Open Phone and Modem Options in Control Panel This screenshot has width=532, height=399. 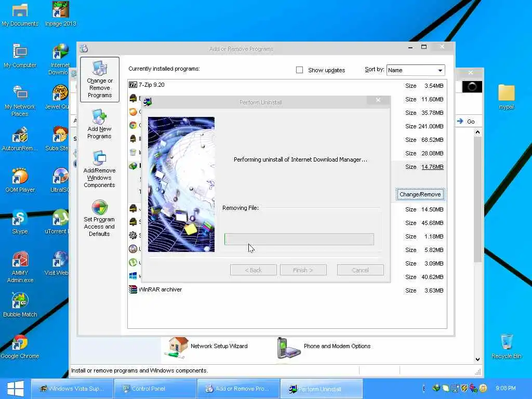coord(324,348)
